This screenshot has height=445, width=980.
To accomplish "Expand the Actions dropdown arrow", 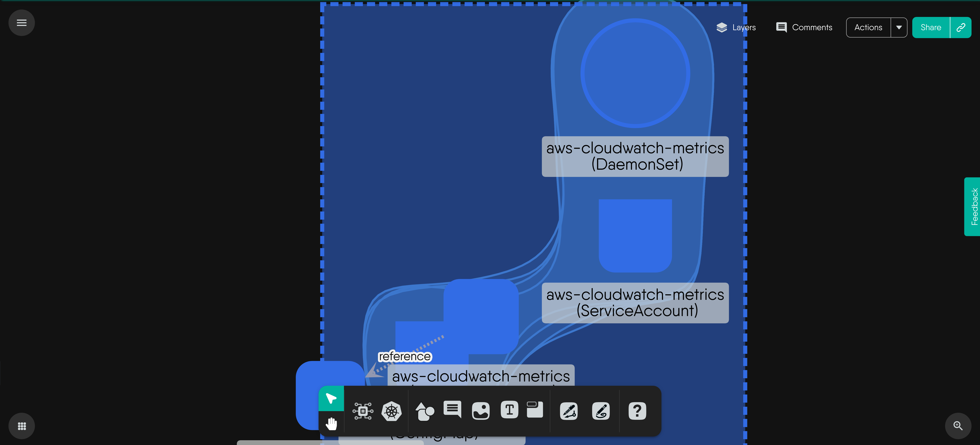I will [x=899, y=27].
